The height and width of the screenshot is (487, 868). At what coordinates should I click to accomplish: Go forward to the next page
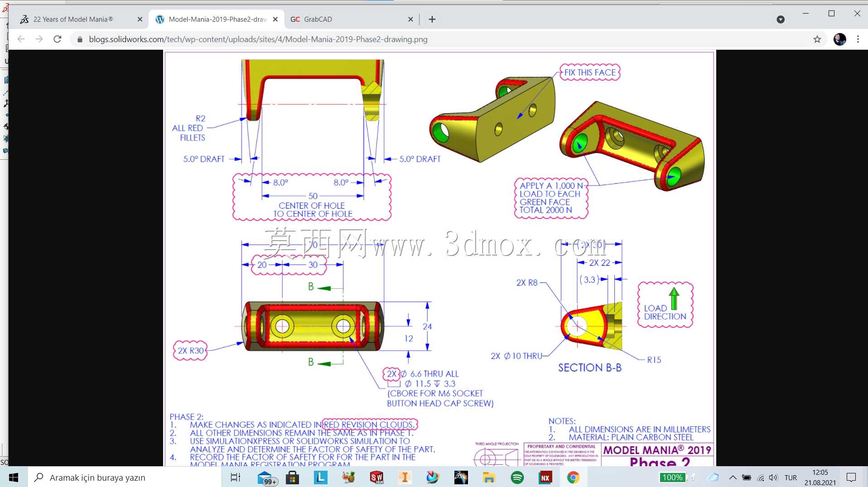point(39,39)
